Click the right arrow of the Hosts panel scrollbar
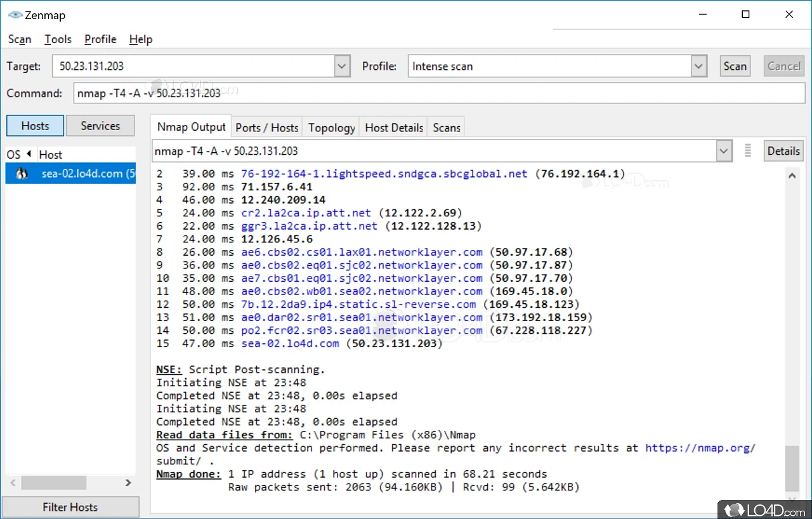This screenshot has height=519, width=812. pyautogui.click(x=128, y=483)
